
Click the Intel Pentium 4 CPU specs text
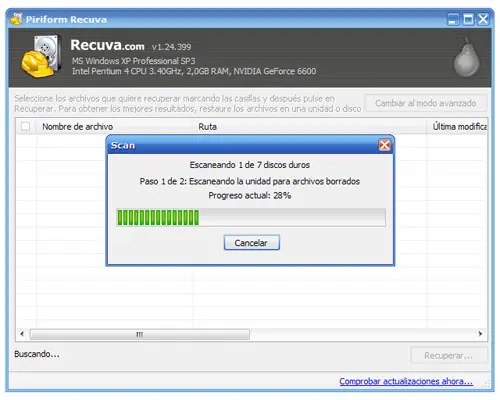tap(194, 71)
